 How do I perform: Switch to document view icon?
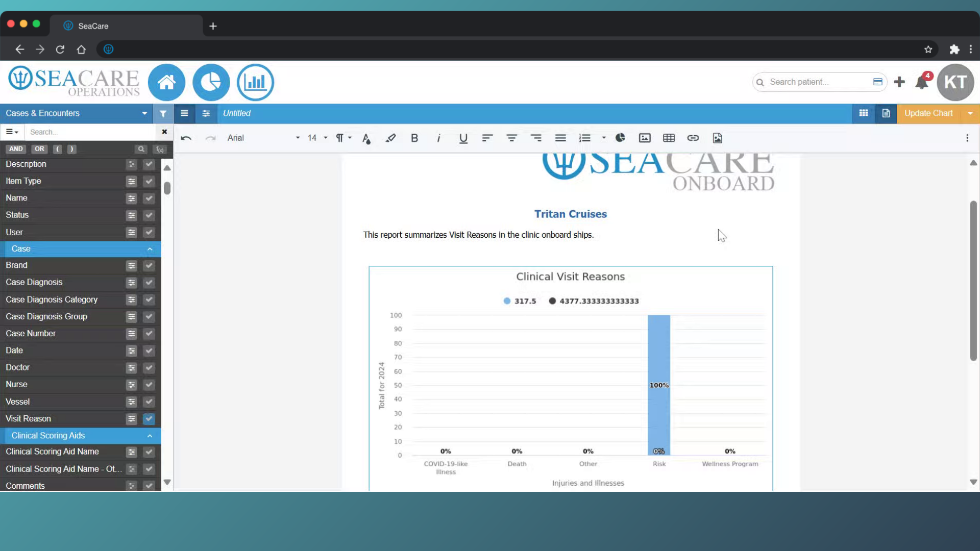[x=886, y=113]
